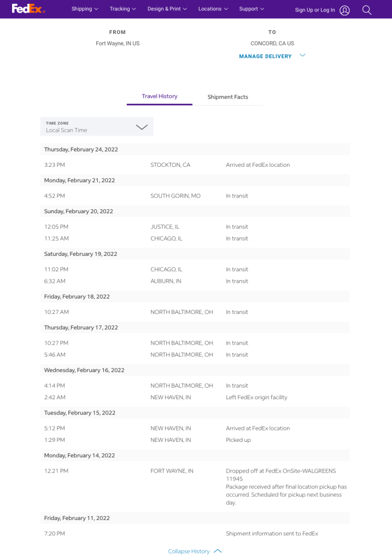Switch to the Shipment Facts tab
Image resolution: width=392 pixels, height=560 pixels.
click(x=227, y=97)
